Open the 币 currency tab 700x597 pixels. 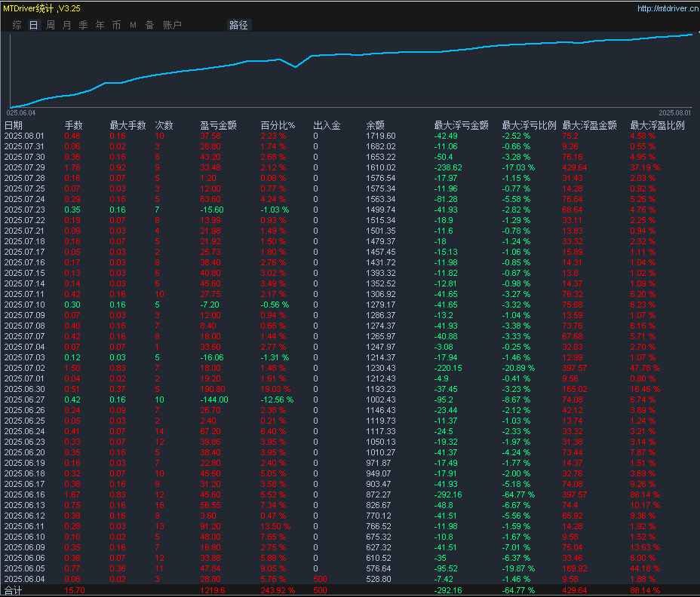(x=116, y=25)
